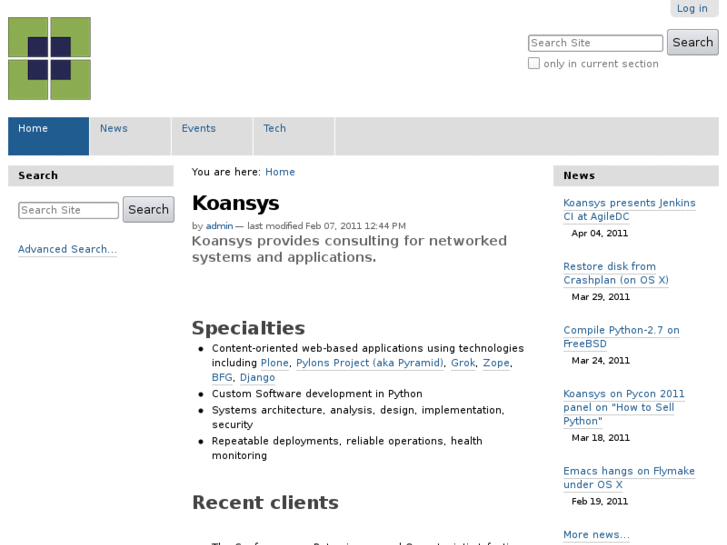The image size is (727, 545).
Task: Open Restore disk from Crashplan news item
Action: [616, 273]
